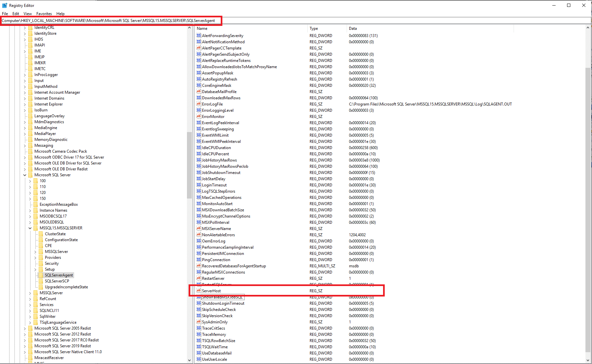Click the RecoveredDatabasesForAgentStartup value icon
This screenshot has width=592, height=364.
(198, 266)
